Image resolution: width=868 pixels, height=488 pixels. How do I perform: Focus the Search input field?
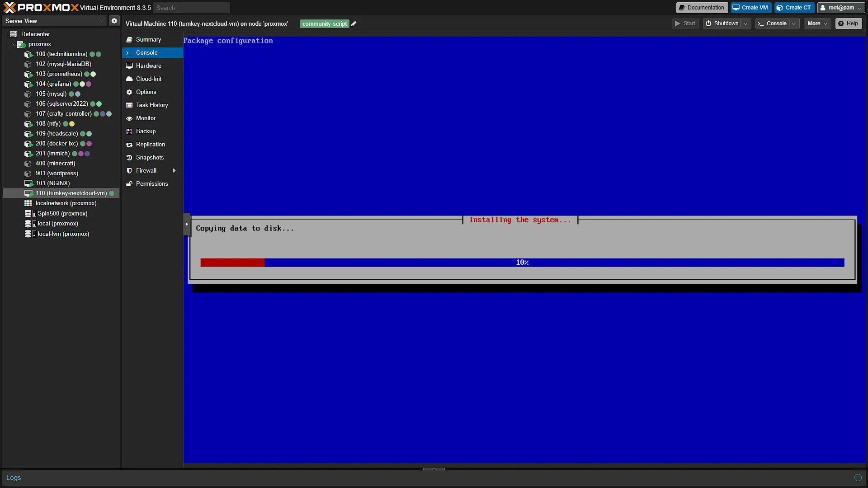pyautogui.click(x=192, y=8)
